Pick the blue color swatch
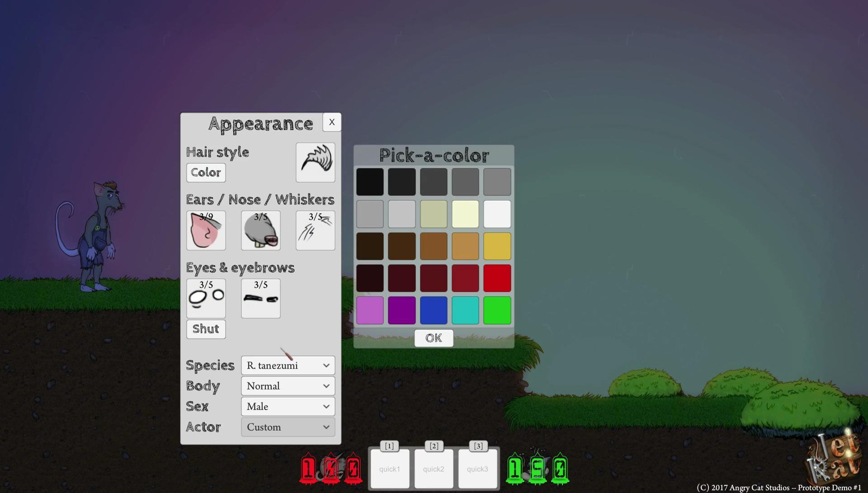Viewport: 868px width, 493px height. pyautogui.click(x=434, y=310)
